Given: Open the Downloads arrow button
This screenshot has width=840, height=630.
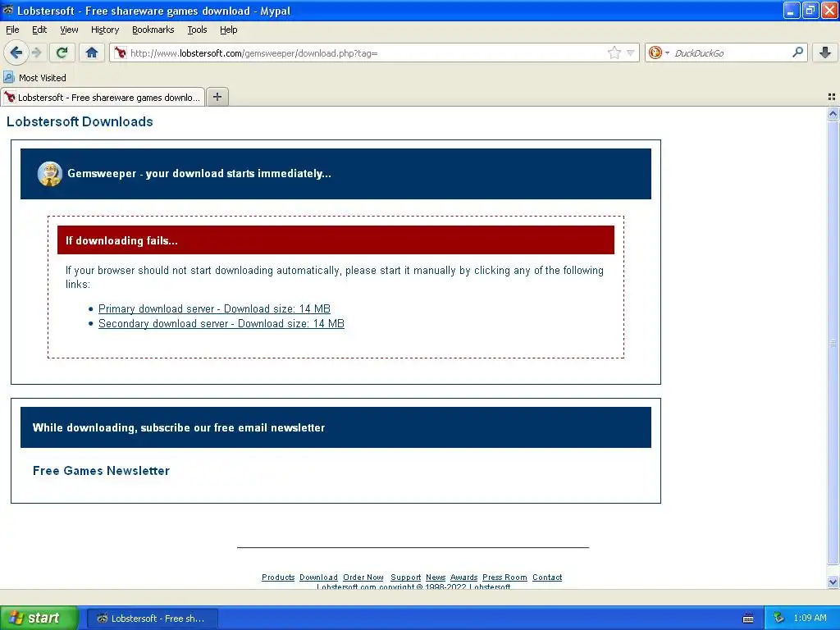Looking at the screenshot, I should (825, 52).
